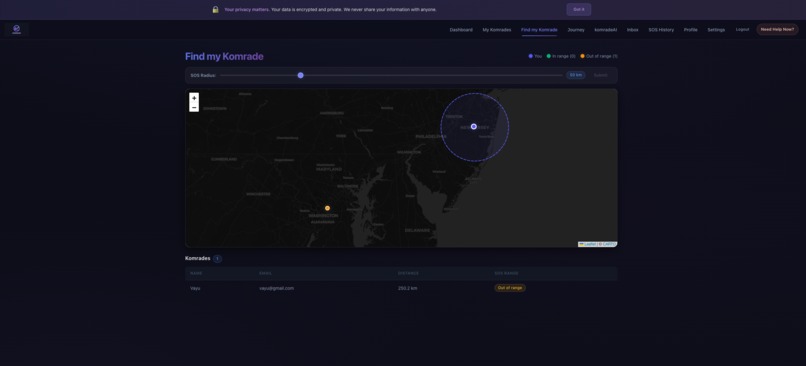
Task: Zoom out on the map
Action: [194, 107]
